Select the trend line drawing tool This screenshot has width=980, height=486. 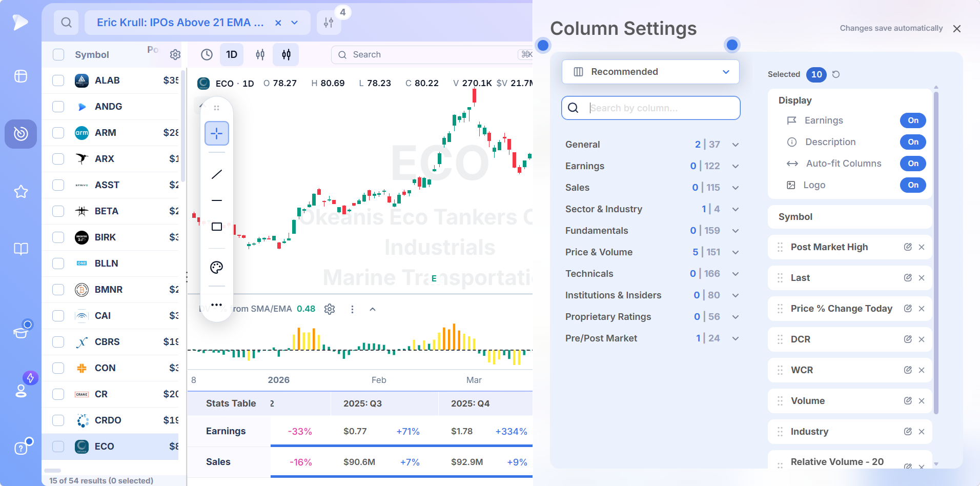[x=217, y=174]
